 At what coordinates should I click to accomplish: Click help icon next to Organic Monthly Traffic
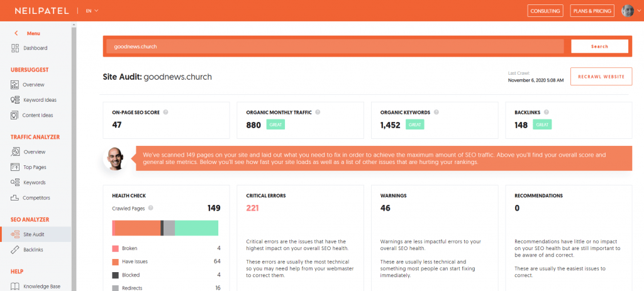coord(318,112)
